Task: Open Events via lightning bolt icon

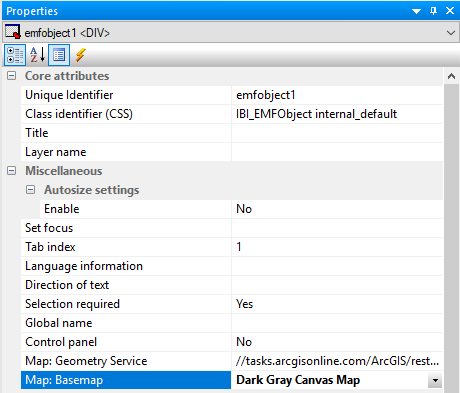Action: pyautogui.click(x=80, y=55)
